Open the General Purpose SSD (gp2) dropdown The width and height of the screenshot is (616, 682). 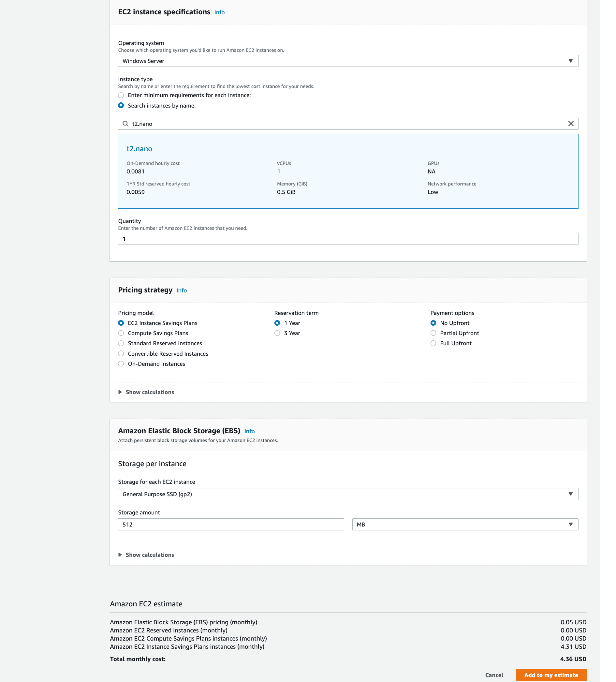tap(348, 494)
